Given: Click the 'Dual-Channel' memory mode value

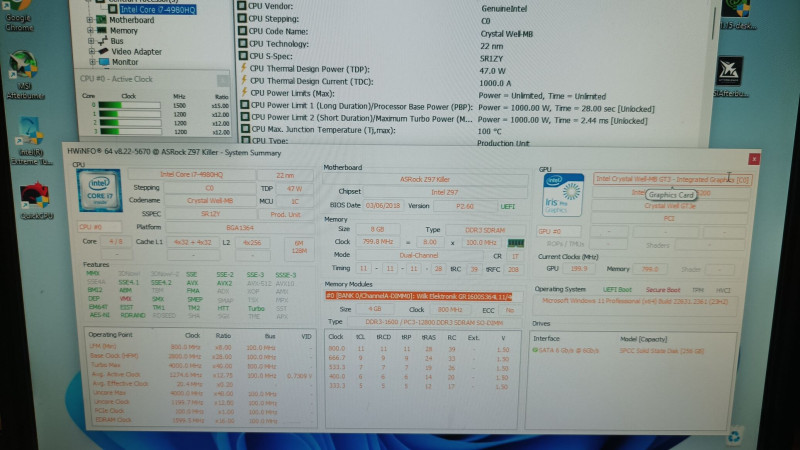Looking at the screenshot, I should click(419, 255).
